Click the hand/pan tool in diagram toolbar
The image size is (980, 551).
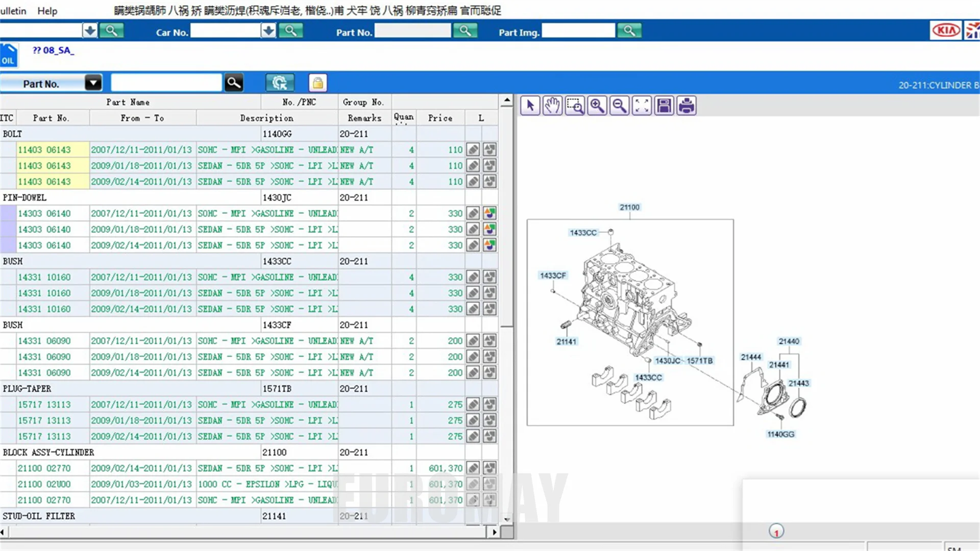[x=551, y=106]
